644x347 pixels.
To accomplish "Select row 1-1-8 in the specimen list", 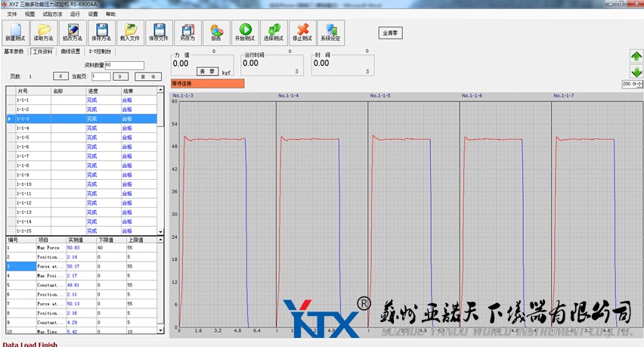I will point(23,166).
